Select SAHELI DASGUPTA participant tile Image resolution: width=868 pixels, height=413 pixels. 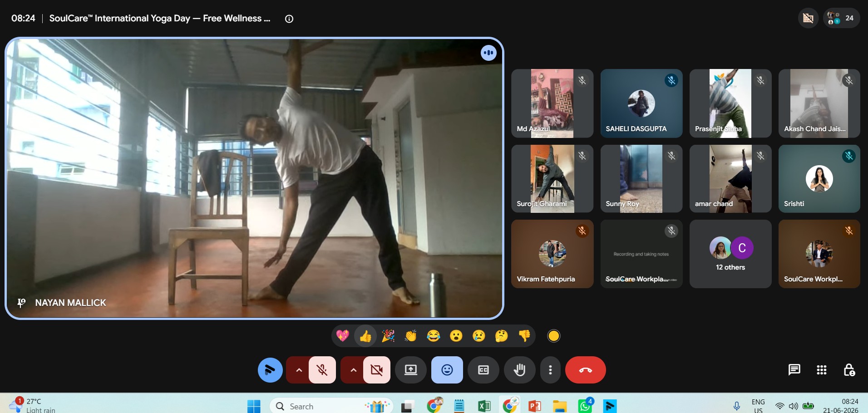coord(641,103)
